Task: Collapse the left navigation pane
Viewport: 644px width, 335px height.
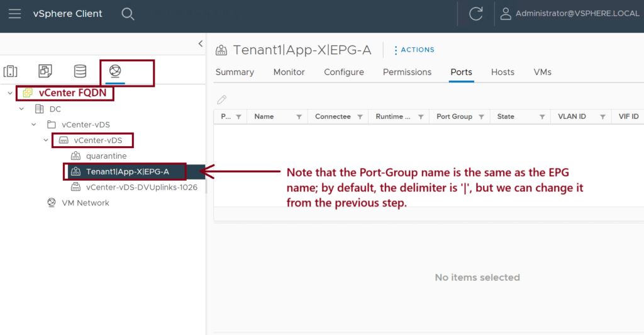Action: click(x=201, y=43)
